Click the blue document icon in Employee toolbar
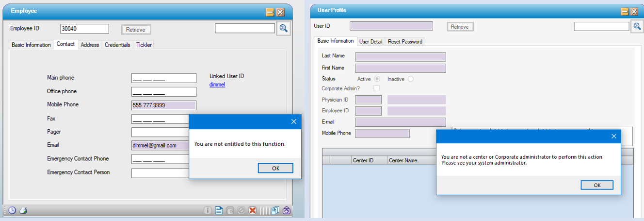 pos(219,210)
